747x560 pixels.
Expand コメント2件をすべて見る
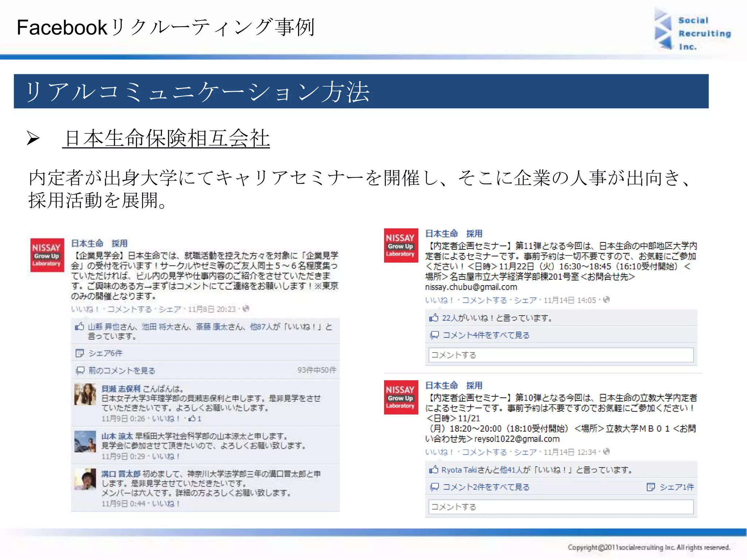[x=486, y=487]
